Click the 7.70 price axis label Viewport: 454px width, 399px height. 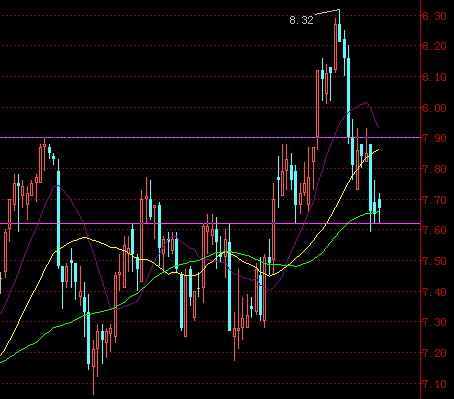(x=435, y=200)
